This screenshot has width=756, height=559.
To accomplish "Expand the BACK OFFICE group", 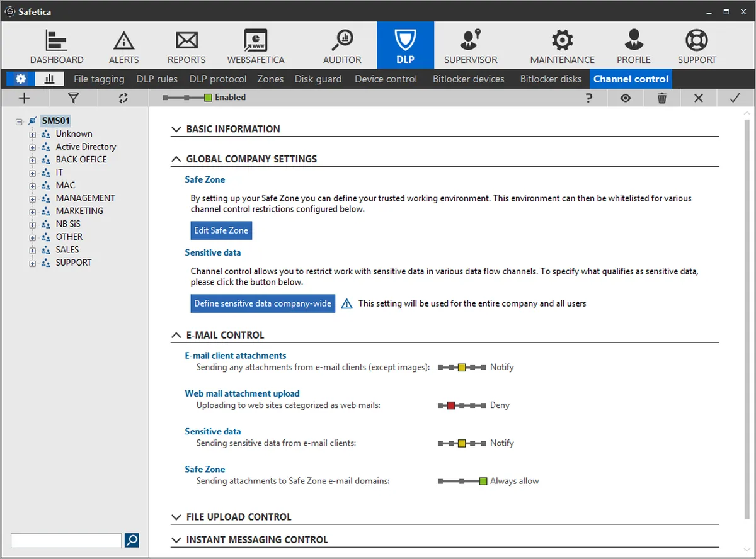I will tap(32, 160).
